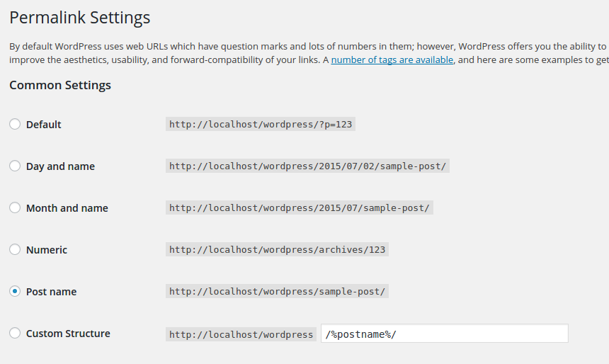Click the selected Post name radio button

point(15,291)
